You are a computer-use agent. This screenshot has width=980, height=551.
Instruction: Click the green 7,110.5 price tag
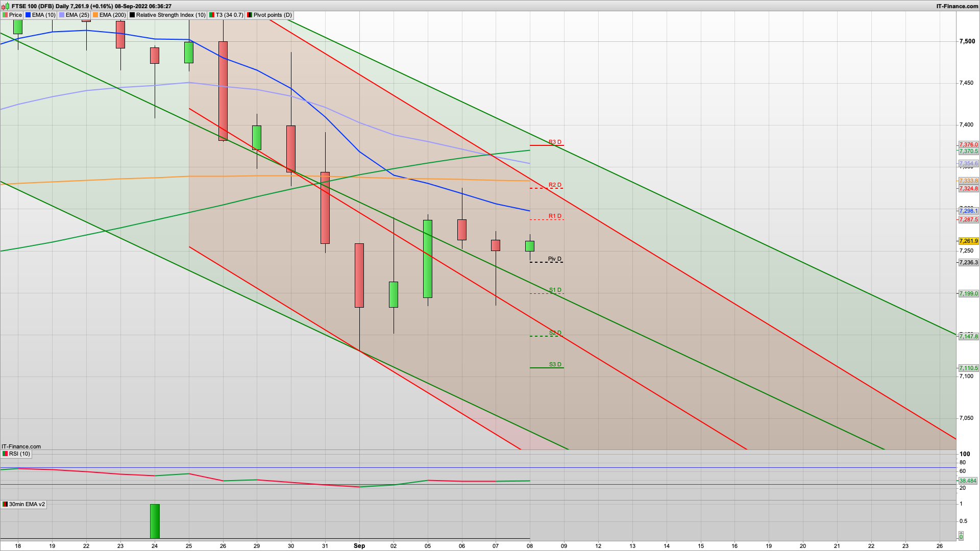968,368
